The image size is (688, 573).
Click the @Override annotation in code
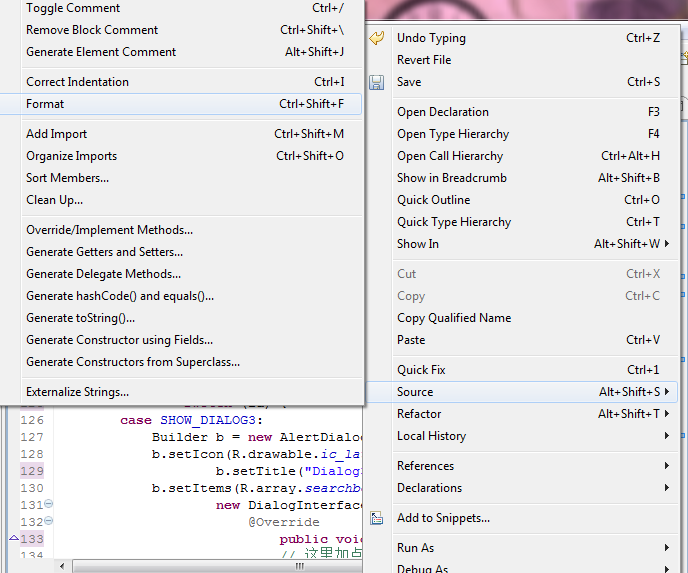[x=284, y=522]
